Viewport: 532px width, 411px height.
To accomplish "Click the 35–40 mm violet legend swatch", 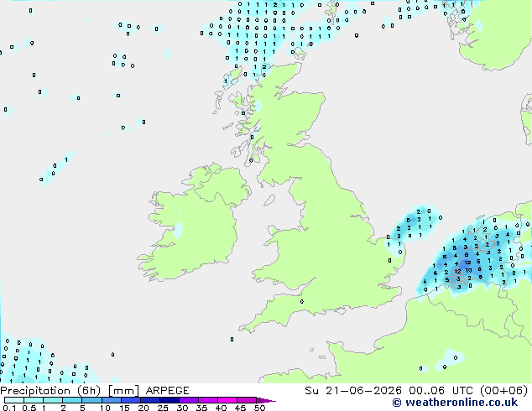I will click(x=208, y=400).
